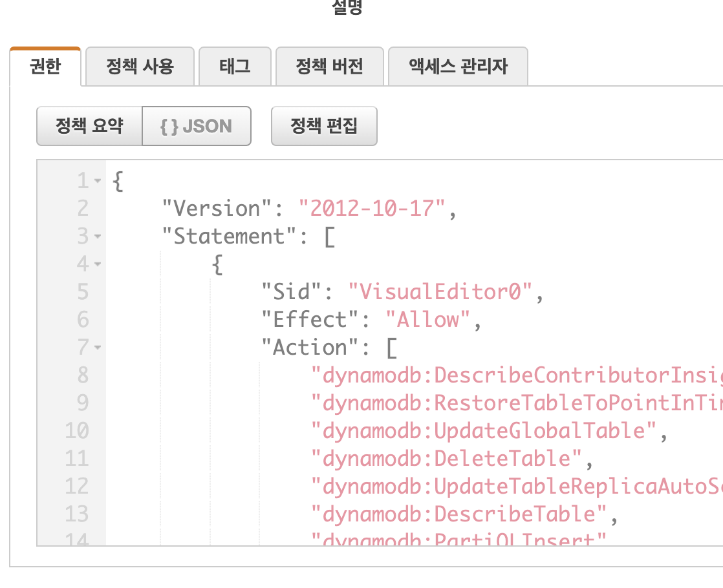Image resolution: width=723 pixels, height=588 pixels.
Task: Click line number 8 in gutter
Action: (83, 375)
